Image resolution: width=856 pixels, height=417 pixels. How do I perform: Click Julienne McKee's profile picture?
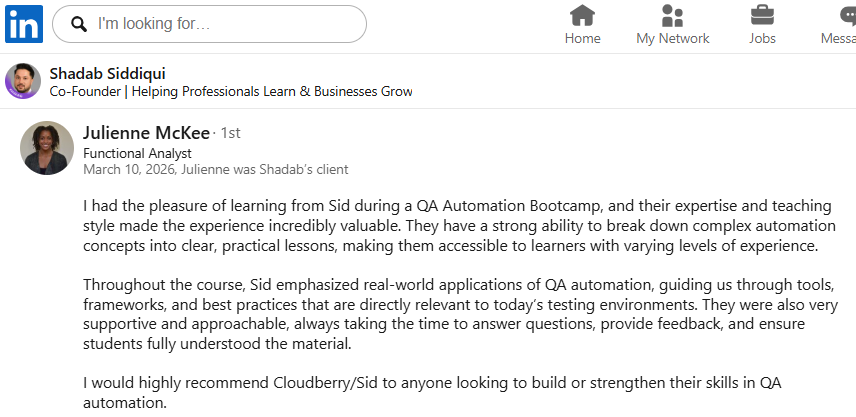(x=47, y=148)
